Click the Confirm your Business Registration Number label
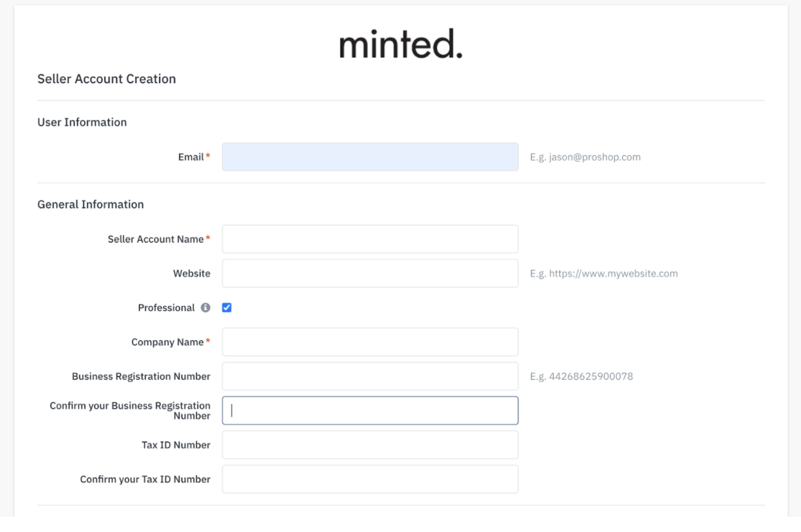 pos(130,410)
